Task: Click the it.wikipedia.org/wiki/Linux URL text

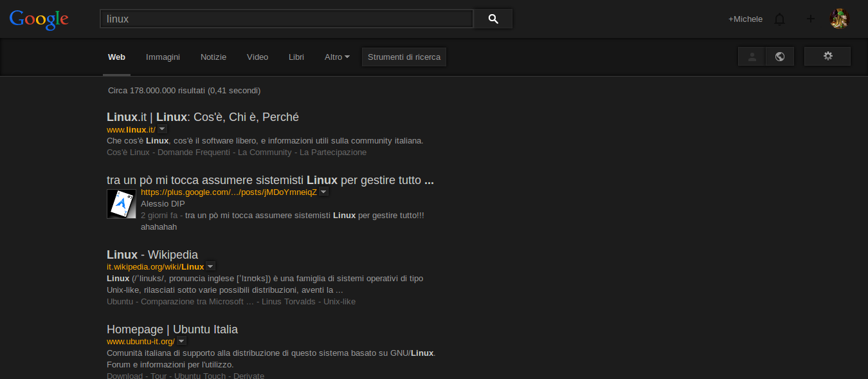Action: coord(156,267)
